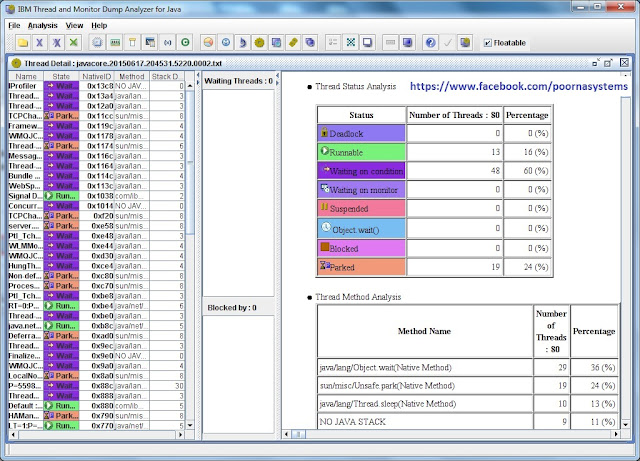Open thread dump file via folder icon
The image size is (640, 461).
[22, 42]
